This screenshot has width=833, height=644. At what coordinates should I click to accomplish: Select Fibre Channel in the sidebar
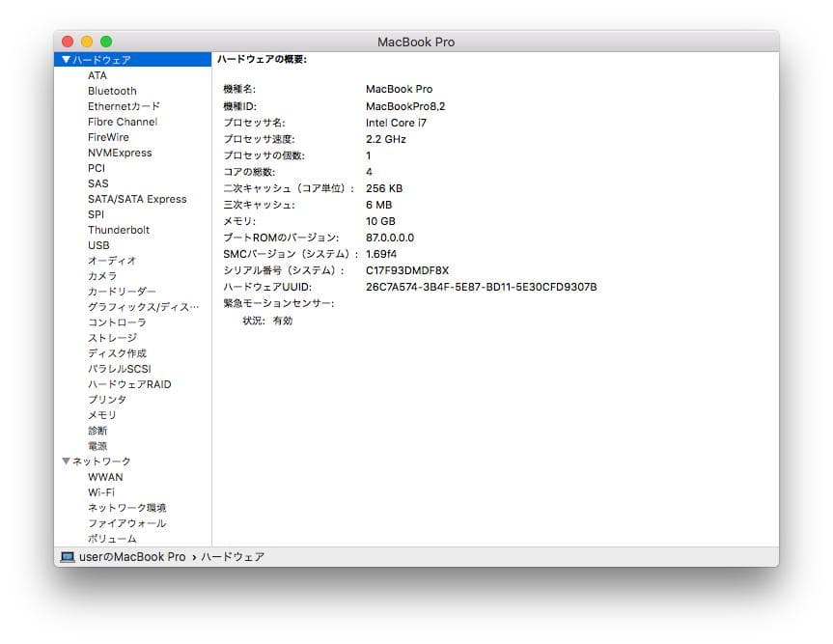tap(123, 122)
